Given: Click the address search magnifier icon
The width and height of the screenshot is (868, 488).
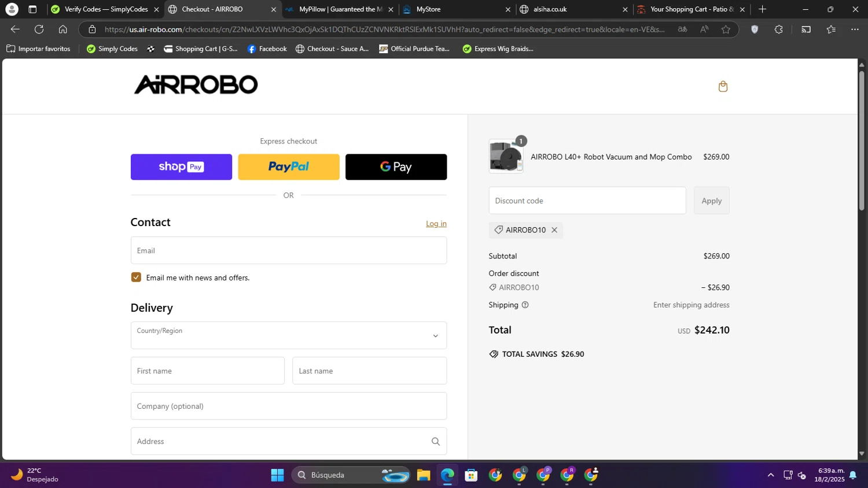Looking at the screenshot, I should (436, 442).
